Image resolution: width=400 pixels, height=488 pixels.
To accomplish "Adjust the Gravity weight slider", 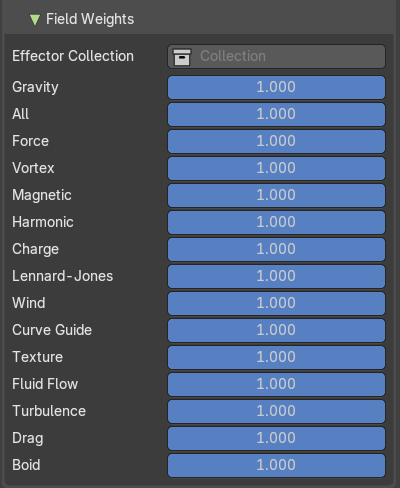I will pyautogui.click(x=276, y=87).
